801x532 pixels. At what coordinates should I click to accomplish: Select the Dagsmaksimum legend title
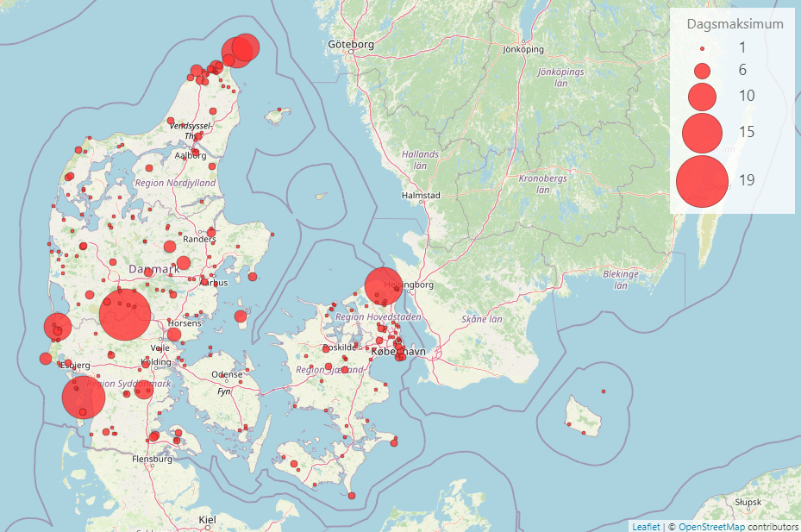[735, 24]
